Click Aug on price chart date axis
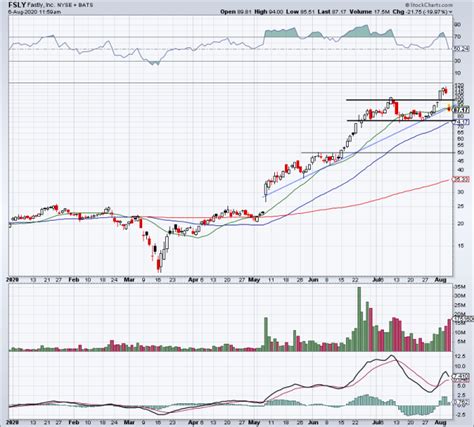Viewport: 474px width, 427px height. 440,280
